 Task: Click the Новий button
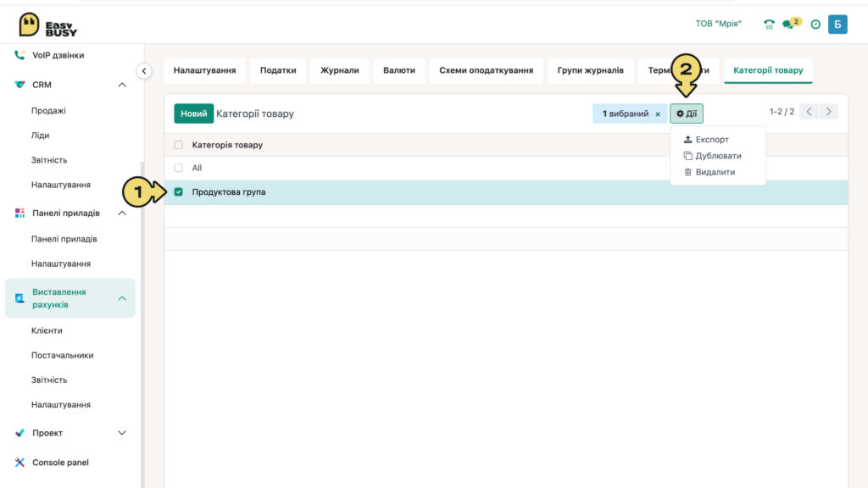pos(194,114)
